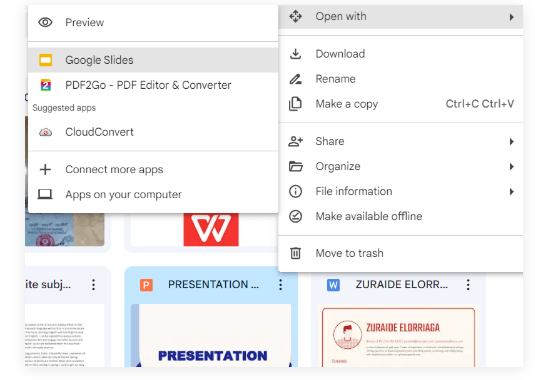Image resolution: width=535 pixels, height=380 pixels.
Task: Click the File information circle-i icon
Action: pos(295,191)
